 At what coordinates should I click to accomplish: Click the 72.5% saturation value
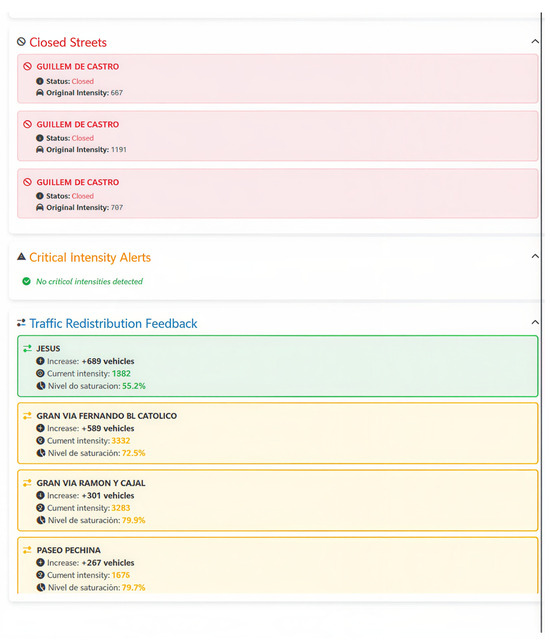point(134,453)
